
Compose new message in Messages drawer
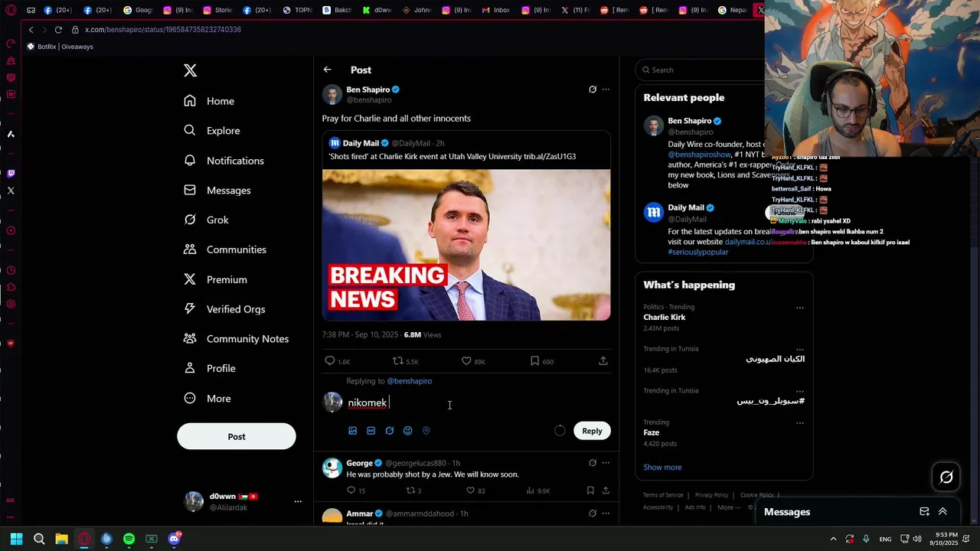click(x=924, y=512)
